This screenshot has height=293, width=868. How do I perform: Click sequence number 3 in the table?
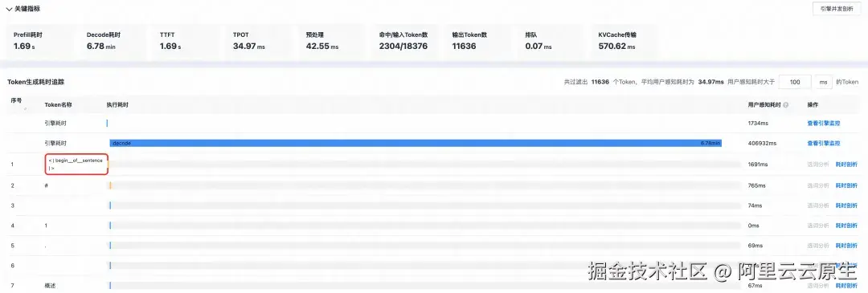(12, 206)
